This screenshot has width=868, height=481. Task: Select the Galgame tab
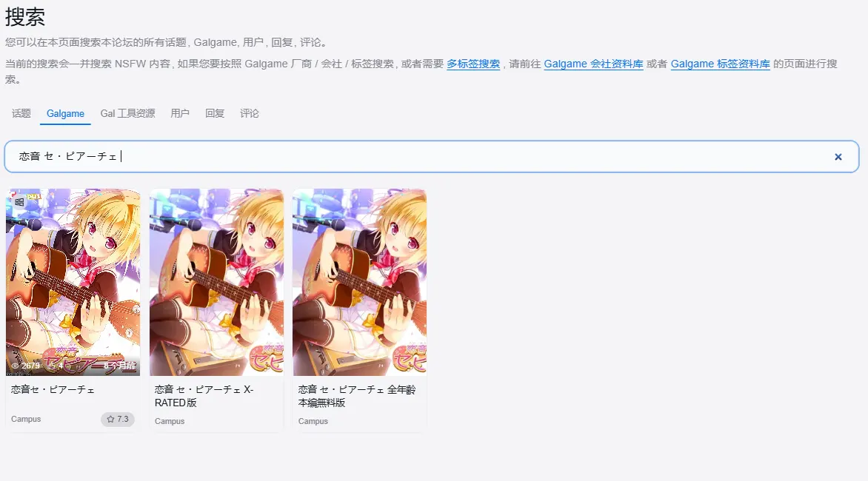65,113
